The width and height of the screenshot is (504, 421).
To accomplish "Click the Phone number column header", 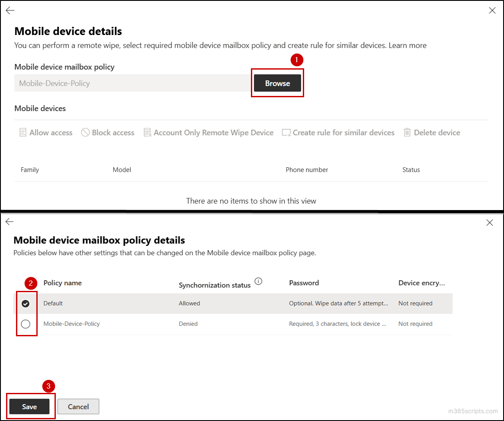I will (x=307, y=169).
